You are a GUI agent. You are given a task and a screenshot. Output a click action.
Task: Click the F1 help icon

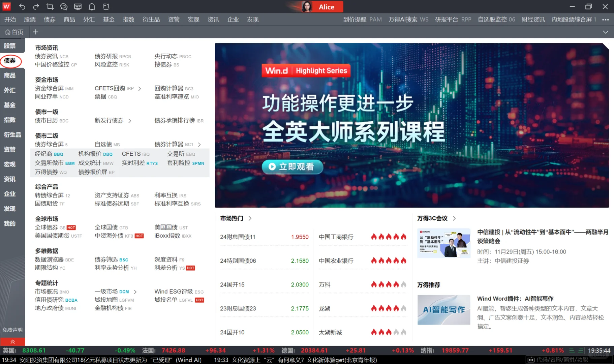point(106,6)
